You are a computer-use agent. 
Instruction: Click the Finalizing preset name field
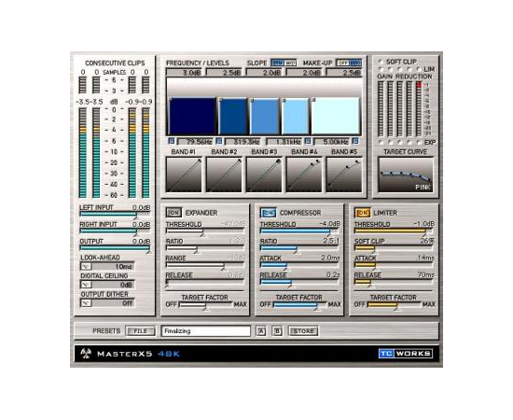[206, 331]
